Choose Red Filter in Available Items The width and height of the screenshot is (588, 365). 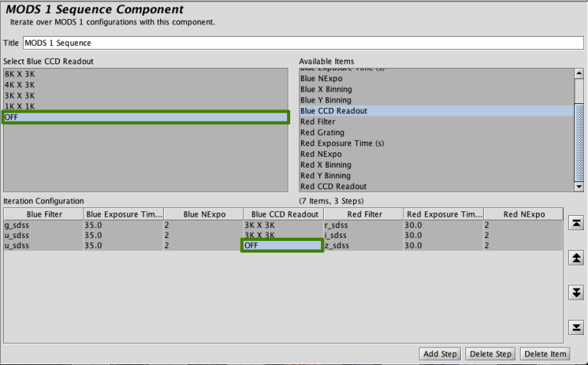tap(437, 122)
